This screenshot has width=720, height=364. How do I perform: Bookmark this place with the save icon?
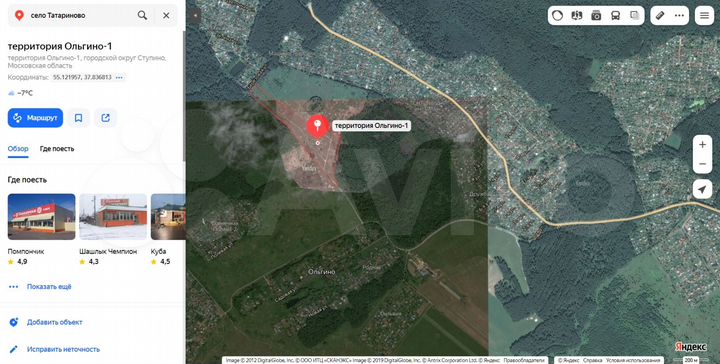[x=79, y=118]
